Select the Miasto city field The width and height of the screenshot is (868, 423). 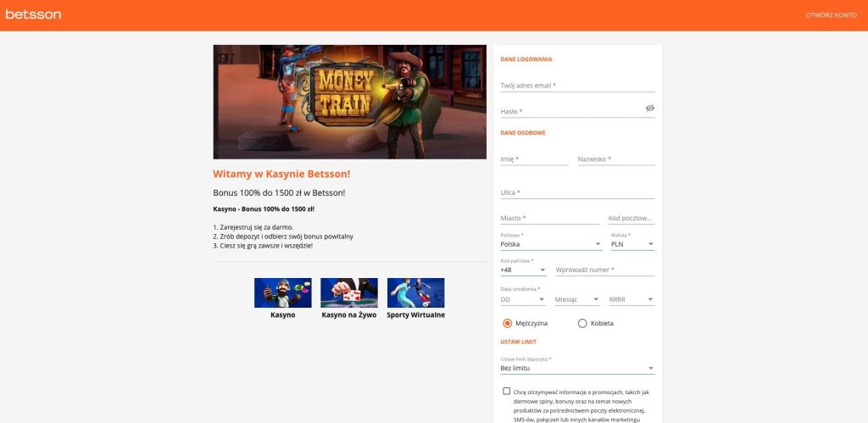[x=549, y=218]
